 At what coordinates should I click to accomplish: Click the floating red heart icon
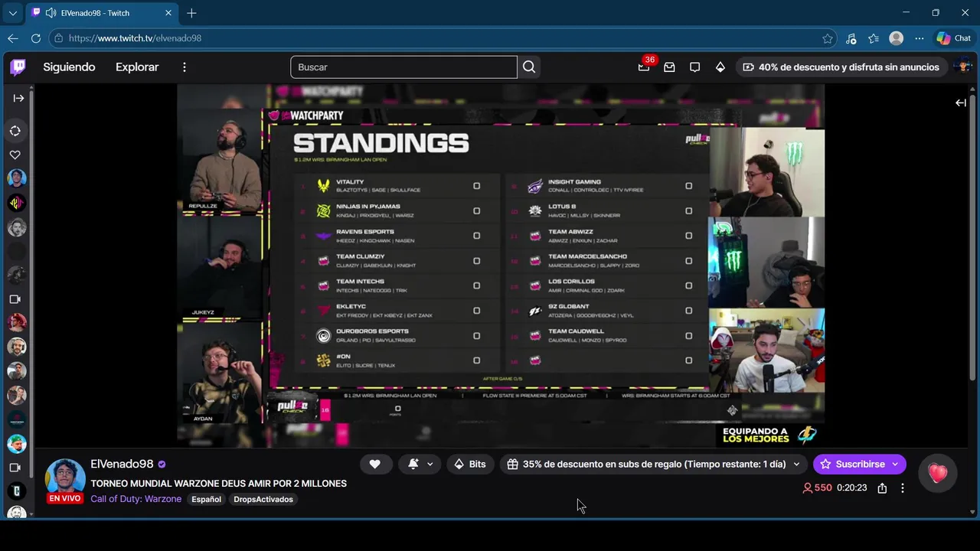tap(938, 474)
